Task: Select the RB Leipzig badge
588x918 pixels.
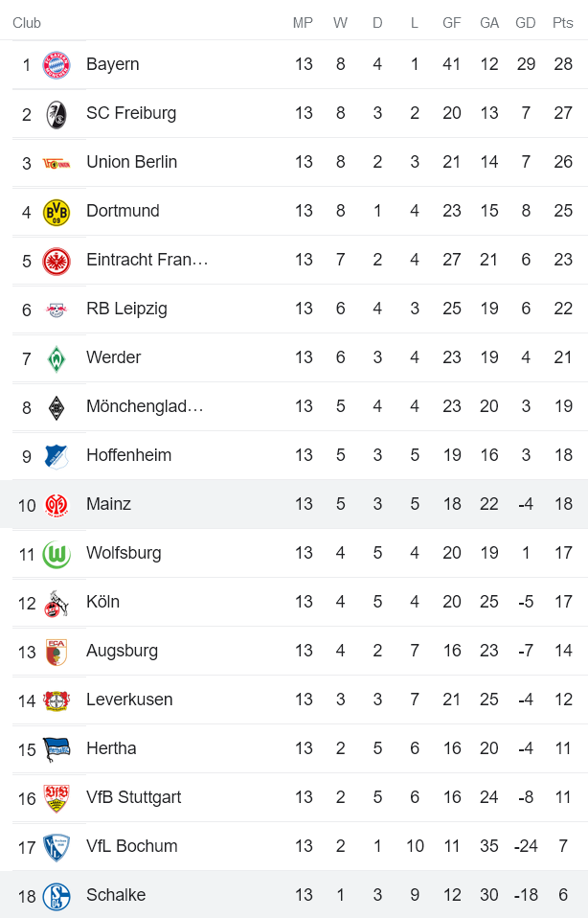Action: point(56,308)
